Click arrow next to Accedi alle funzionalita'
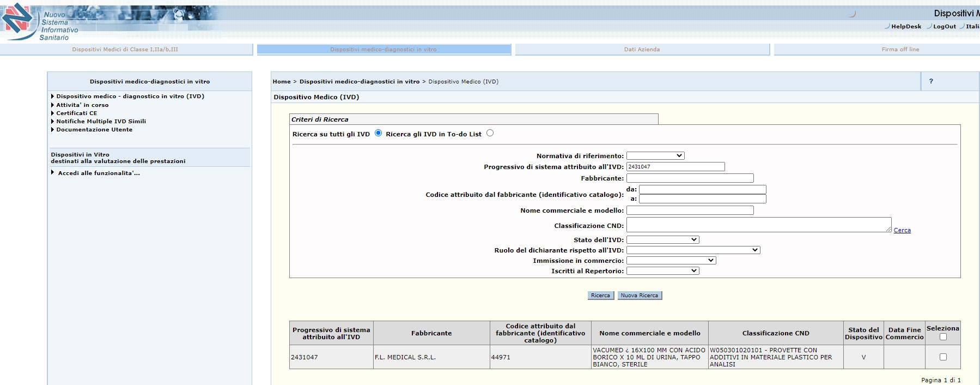Viewport: 980px width, 385px height. point(53,173)
